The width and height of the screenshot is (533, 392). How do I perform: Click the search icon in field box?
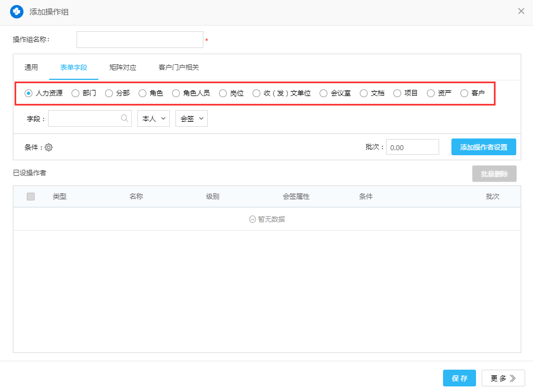tap(125, 118)
